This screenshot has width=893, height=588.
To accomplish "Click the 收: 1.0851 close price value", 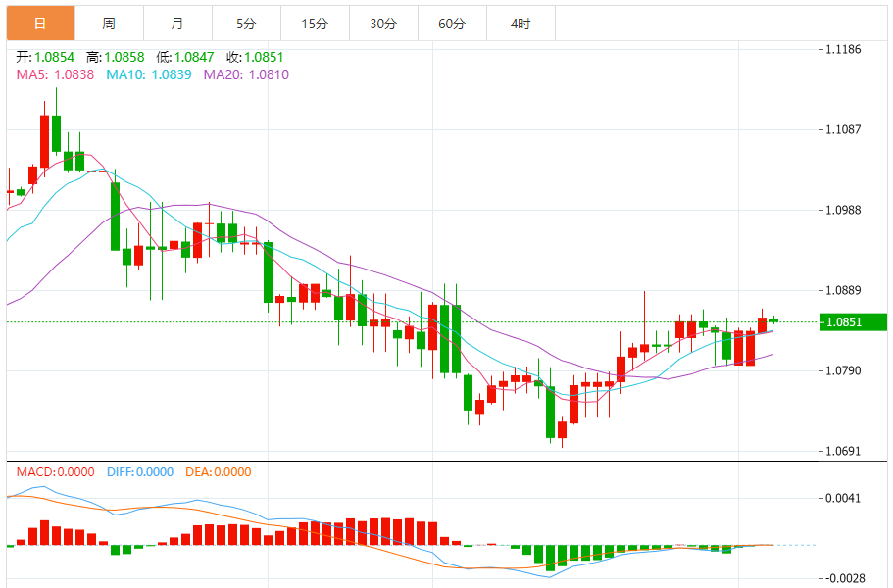I will (255, 57).
